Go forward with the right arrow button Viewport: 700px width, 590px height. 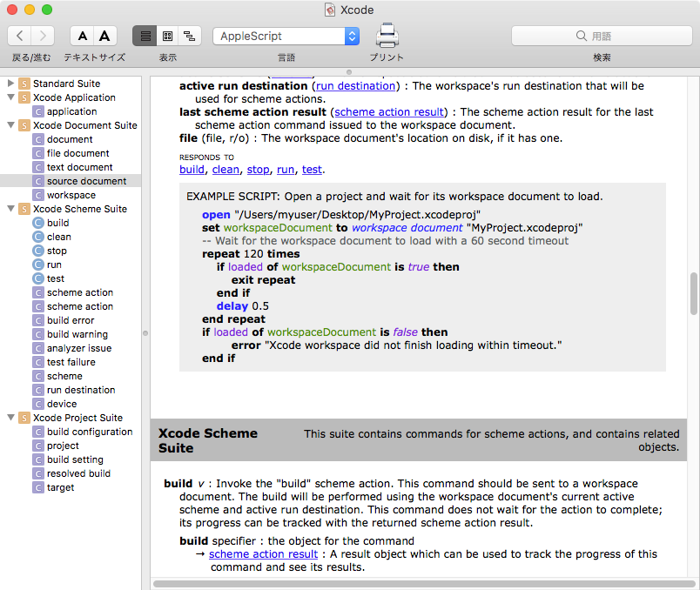tap(43, 36)
